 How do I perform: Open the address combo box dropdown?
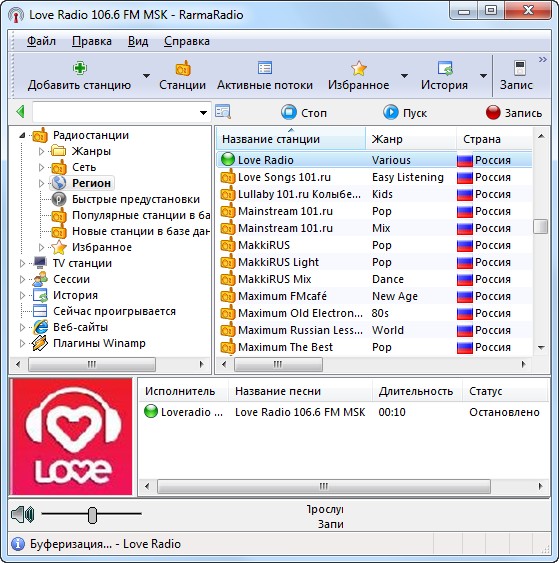(203, 113)
